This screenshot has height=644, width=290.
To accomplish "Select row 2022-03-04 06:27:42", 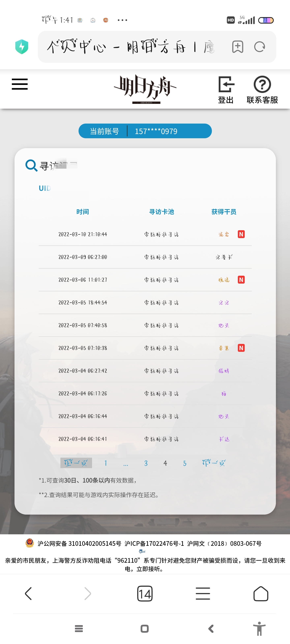I will pos(145,371).
